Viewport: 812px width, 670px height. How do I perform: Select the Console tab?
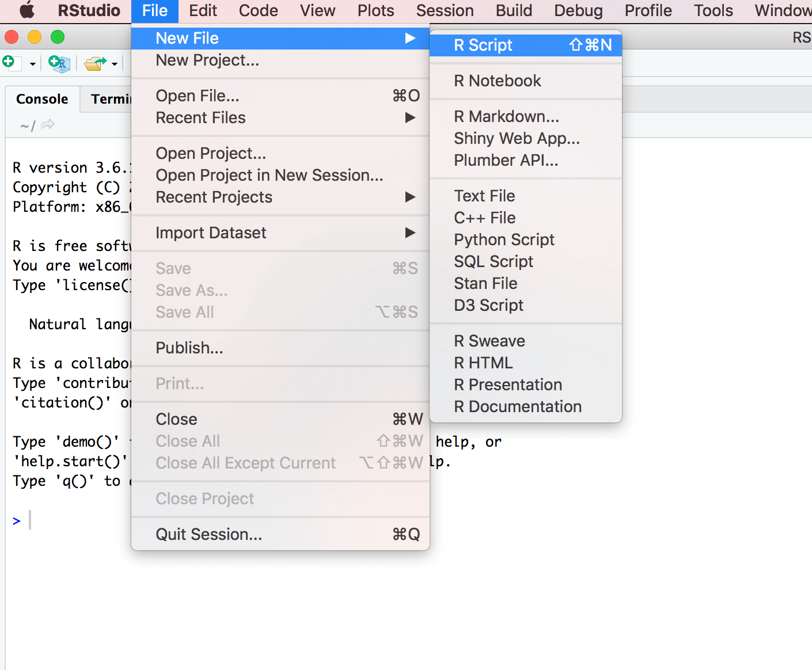[x=42, y=99]
